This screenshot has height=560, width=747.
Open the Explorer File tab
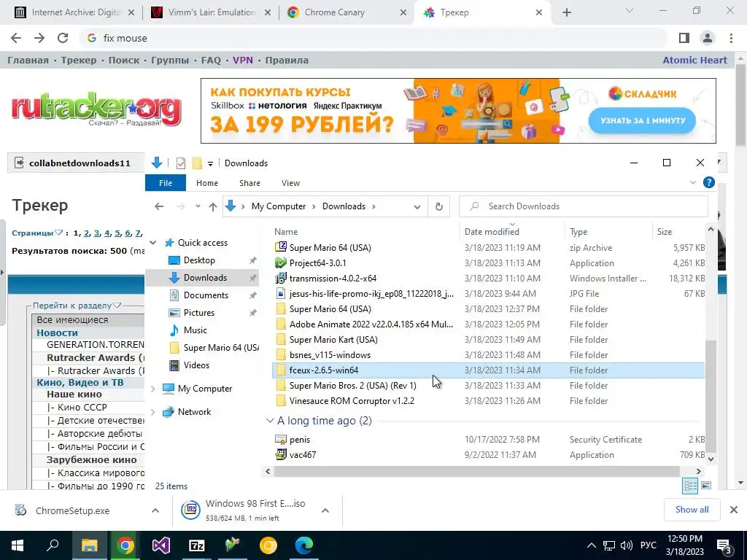166,183
